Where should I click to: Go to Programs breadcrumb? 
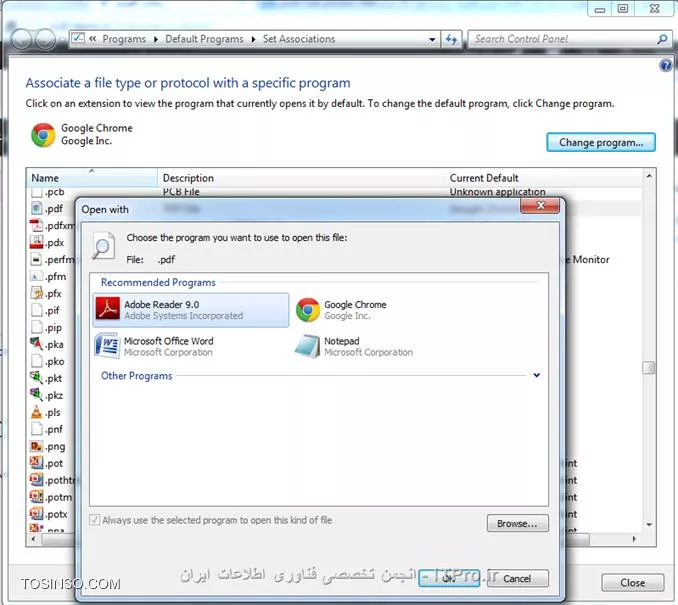[x=124, y=39]
